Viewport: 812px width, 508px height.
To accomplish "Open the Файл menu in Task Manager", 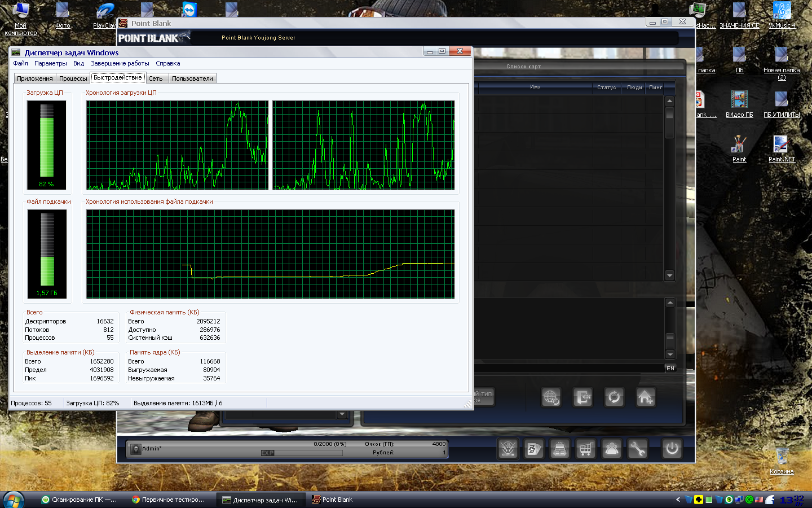I will pyautogui.click(x=20, y=63).
